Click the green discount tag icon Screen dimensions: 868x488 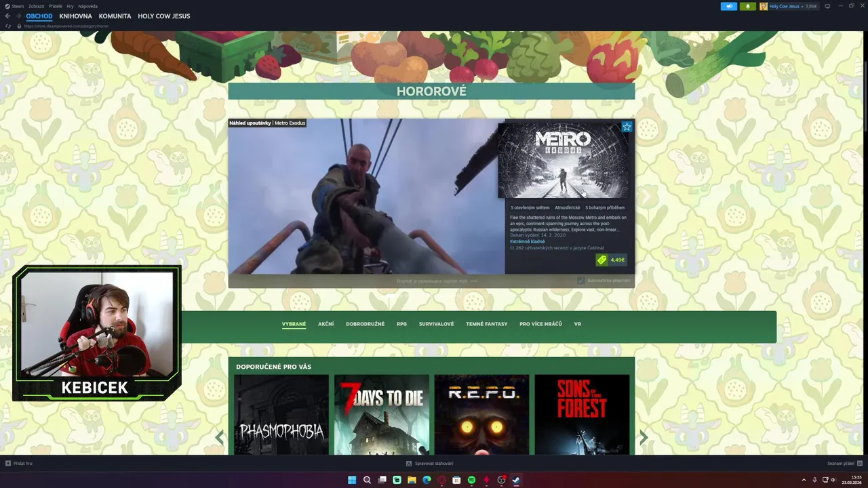[x=601, y=260]
